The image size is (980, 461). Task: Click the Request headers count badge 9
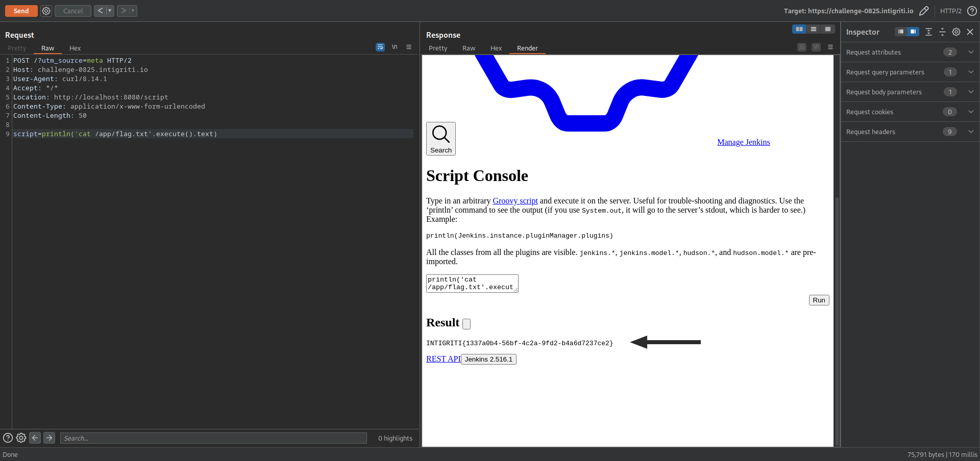click(949, 132)
